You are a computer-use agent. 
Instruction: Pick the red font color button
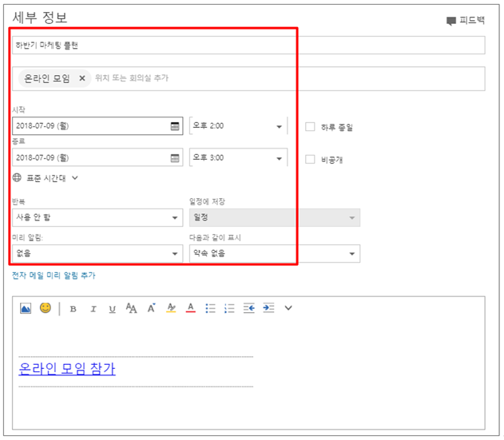190,308
